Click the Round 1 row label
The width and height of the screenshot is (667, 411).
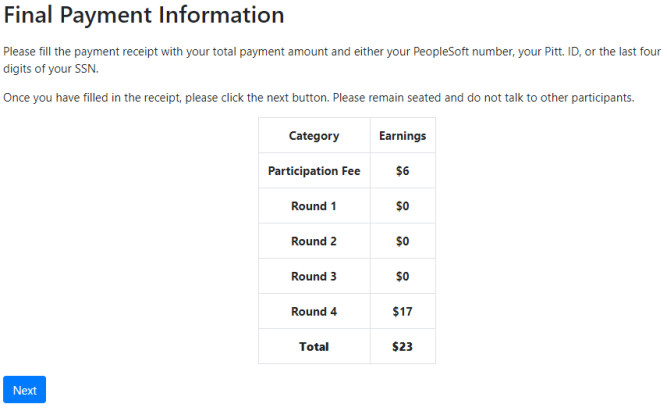314,206
